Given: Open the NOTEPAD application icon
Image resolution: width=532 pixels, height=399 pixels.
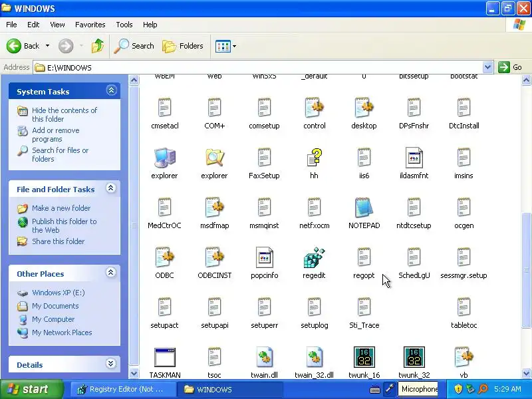Looking at the screenshot, I should point(364,207).
